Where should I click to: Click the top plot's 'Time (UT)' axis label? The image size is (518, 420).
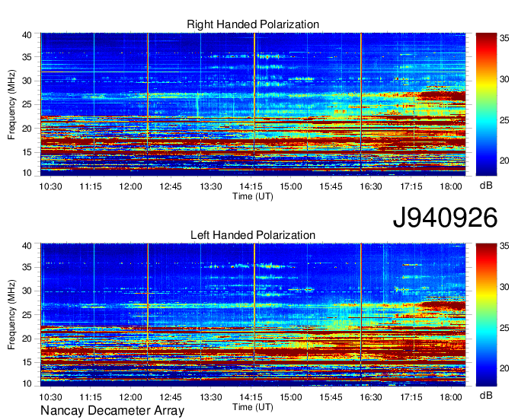coord(253,196)
